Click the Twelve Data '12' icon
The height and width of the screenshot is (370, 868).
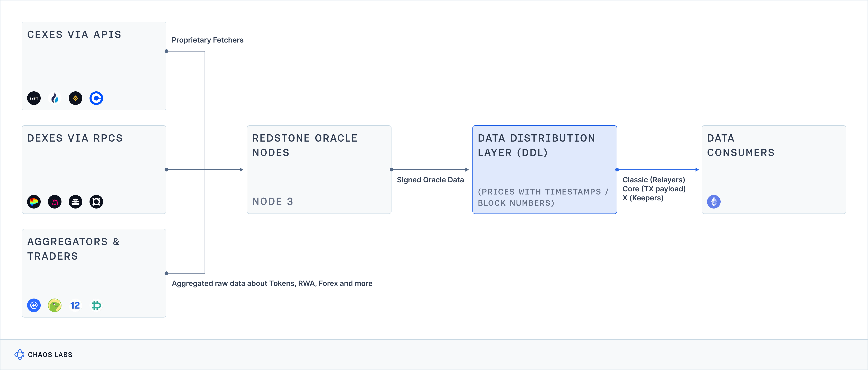click(75, 305)
